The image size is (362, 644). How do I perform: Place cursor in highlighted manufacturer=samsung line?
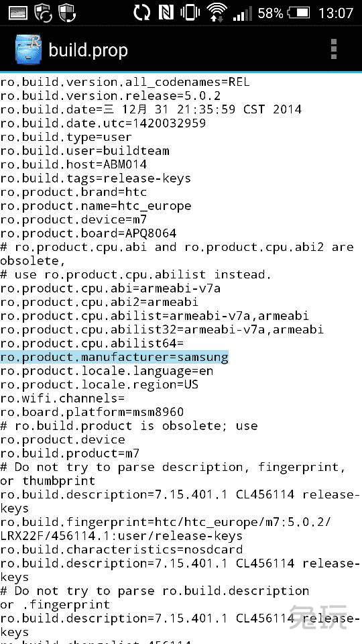point(114,358)
